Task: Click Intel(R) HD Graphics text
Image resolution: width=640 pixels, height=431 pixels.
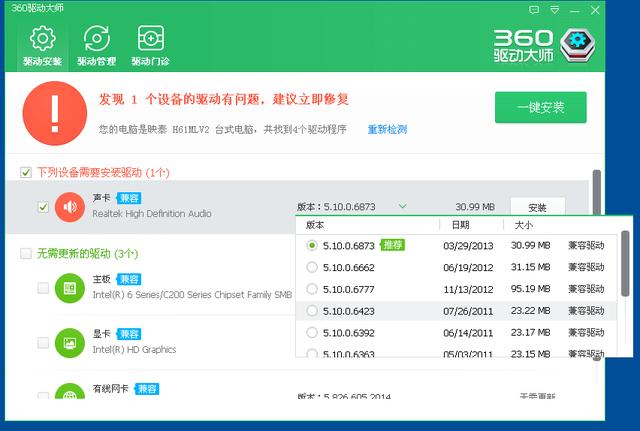Action: coord(134,349)
